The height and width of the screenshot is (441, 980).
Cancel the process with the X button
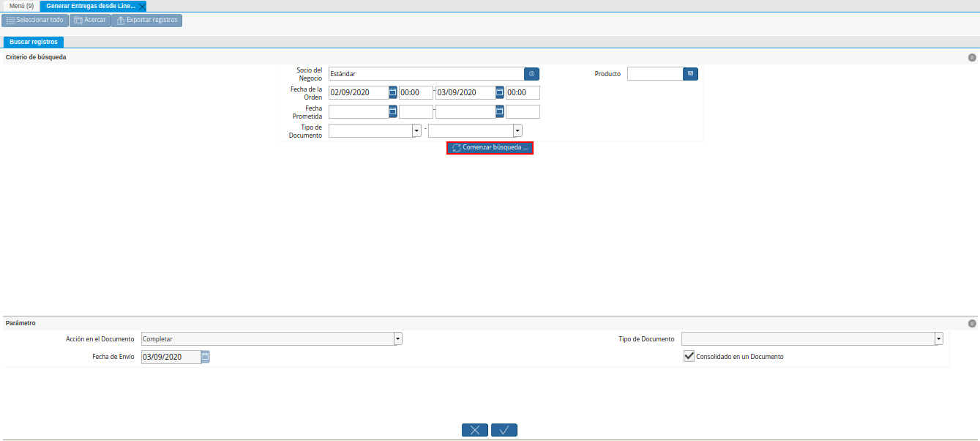pyautogui.click(x=475, y=430)
